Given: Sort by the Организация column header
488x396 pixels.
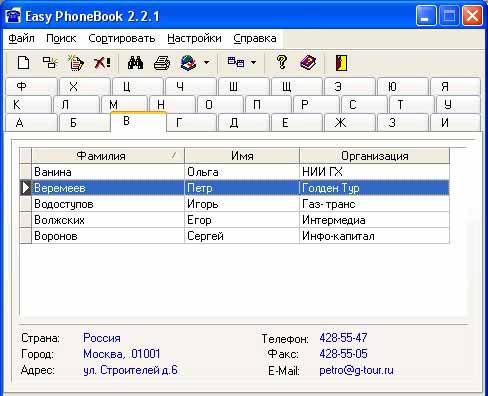Looking at the screenshot, I should 375,156.
